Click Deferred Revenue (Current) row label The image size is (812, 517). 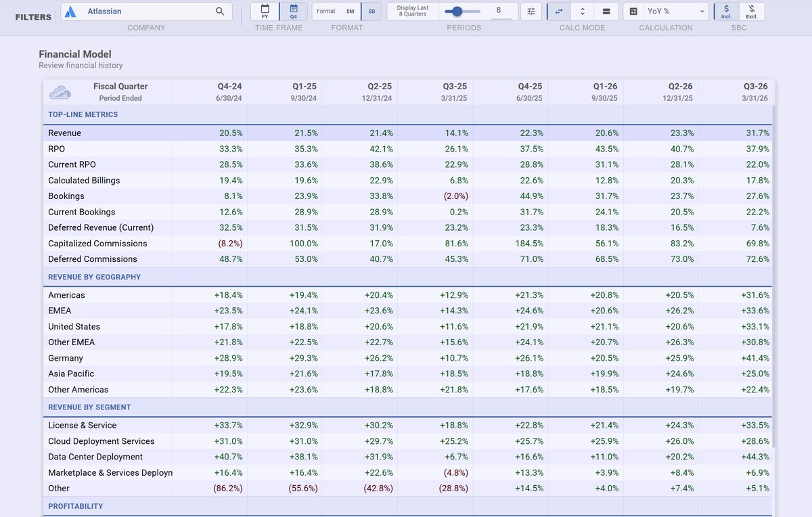(101, 227)
